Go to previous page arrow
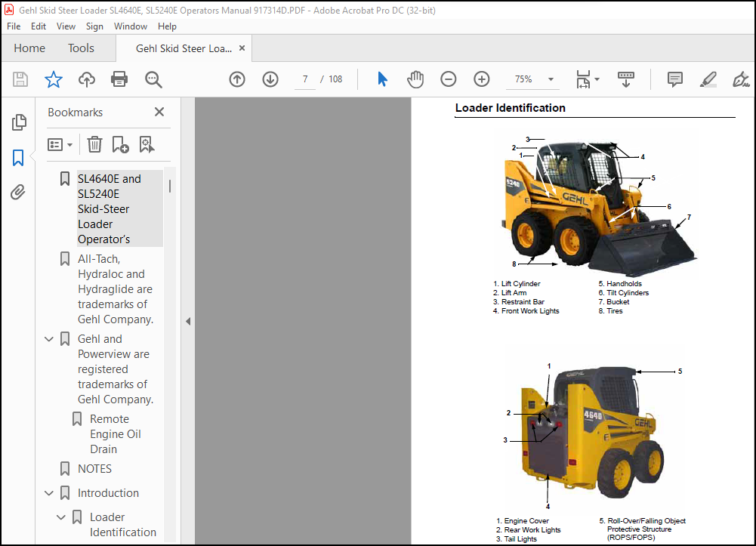The height and width of the screenshot is (546, 756). click(236, 79)
